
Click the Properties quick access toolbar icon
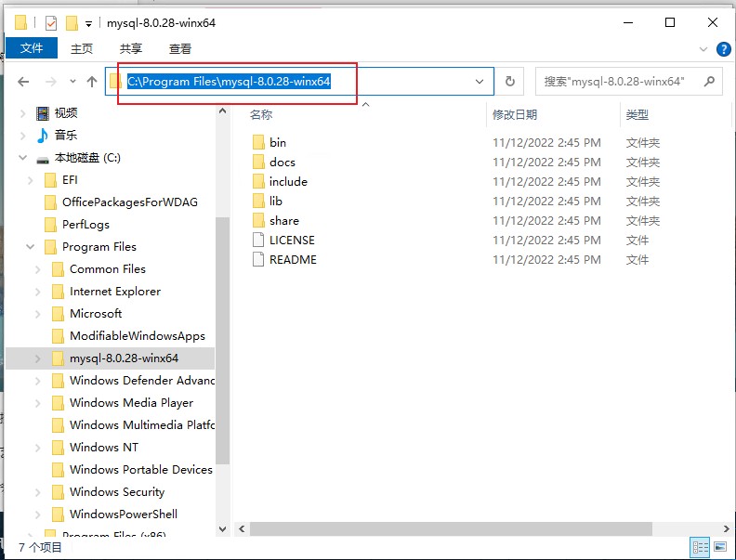click(51, 23)
